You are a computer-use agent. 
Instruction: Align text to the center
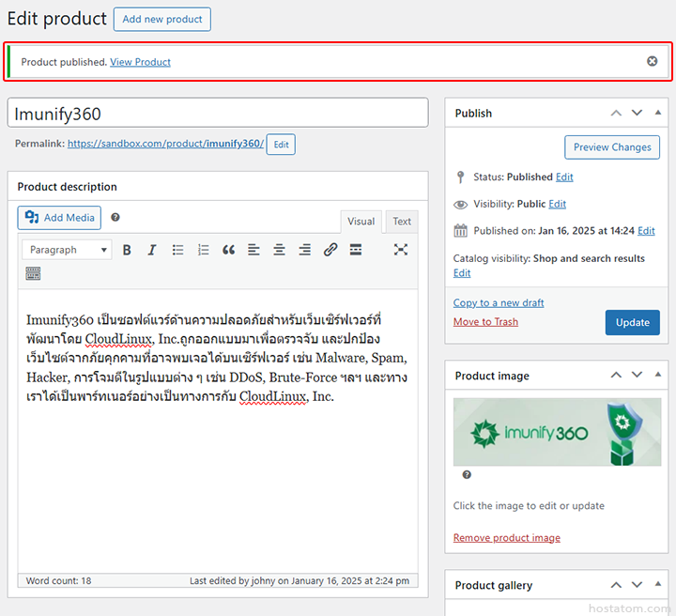click(x=280, y=250)
